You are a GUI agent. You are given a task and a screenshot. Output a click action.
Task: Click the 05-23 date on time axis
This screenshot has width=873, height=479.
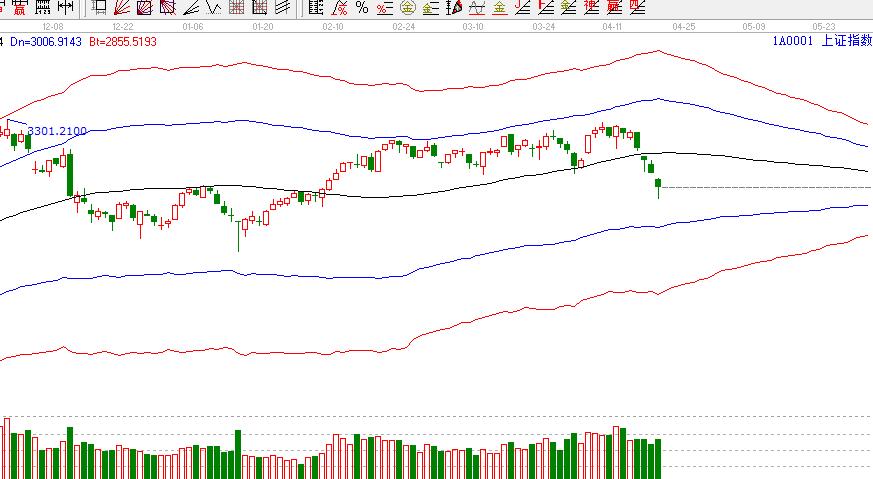[823, 26]
